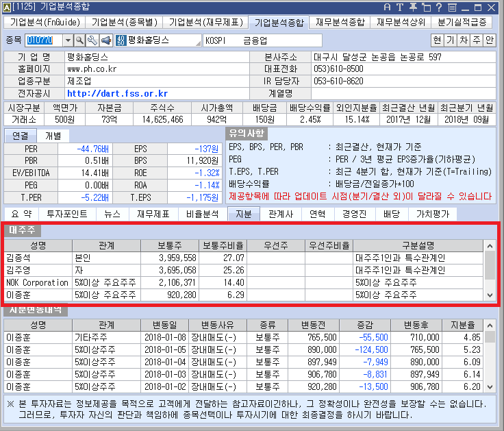Screen dimensions: 504x431
Task: Select the 기업분석종합 tab
Action: [279, 22]
